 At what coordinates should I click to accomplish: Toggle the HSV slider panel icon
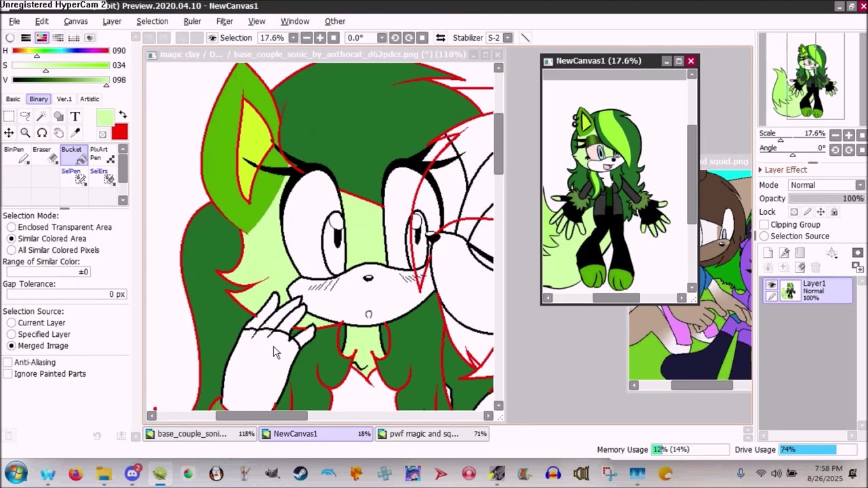click(x=42, y=38)
